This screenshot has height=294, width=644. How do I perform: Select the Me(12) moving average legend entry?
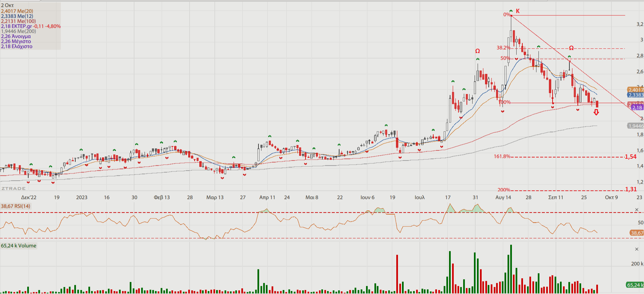click(x=17, y=16)
